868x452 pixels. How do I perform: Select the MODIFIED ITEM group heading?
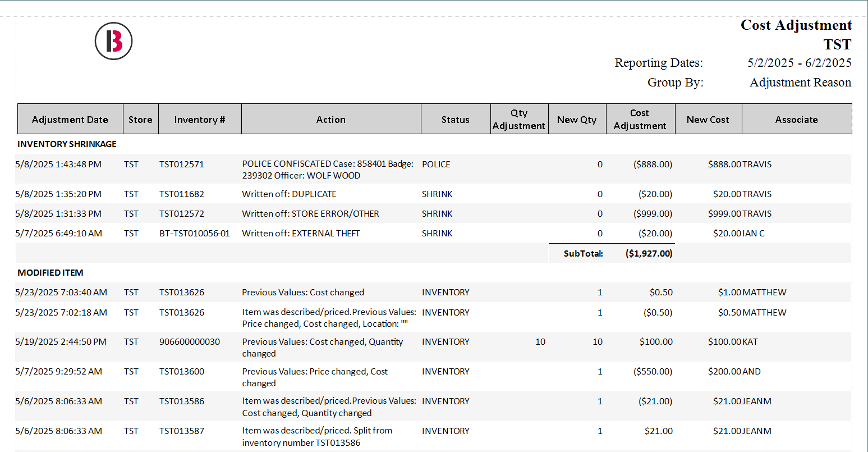(x=50, y=272)
